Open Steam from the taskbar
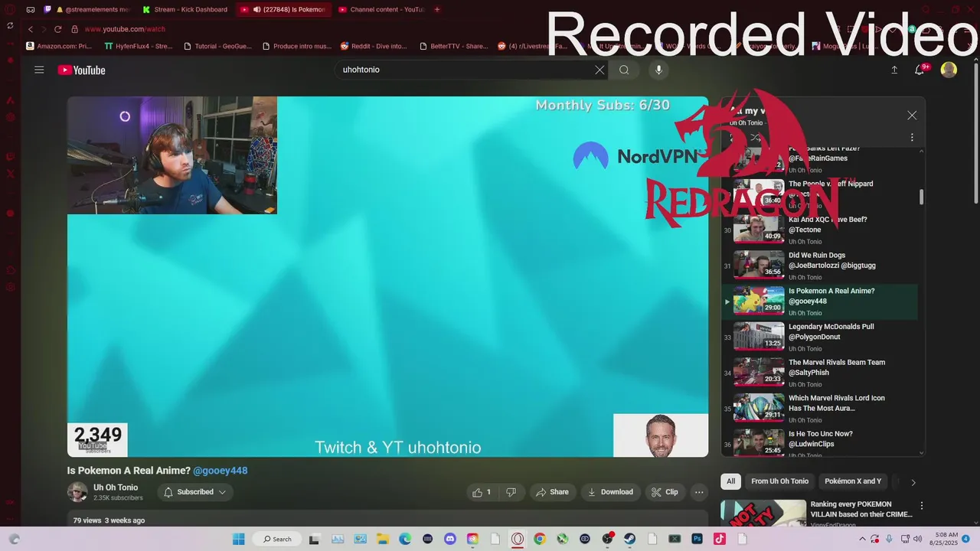 [630, 539]
